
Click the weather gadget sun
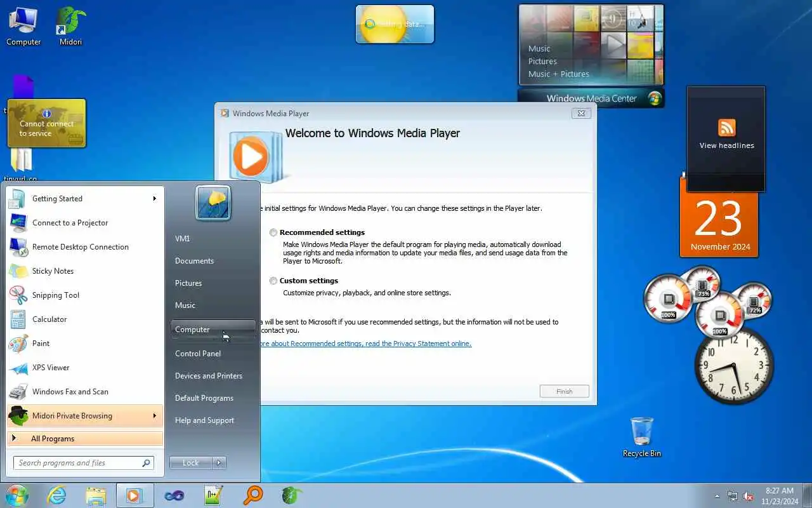[x=384, y=24]
